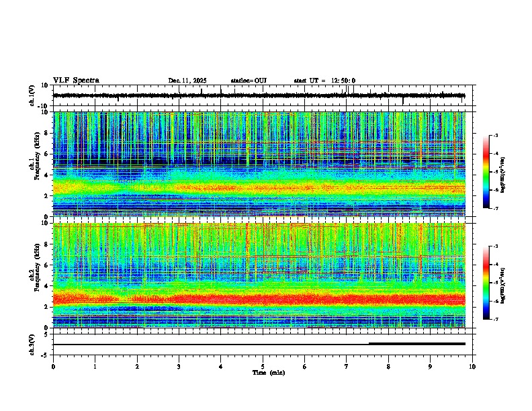532x411 pixels.
Task: Select the "start UT = 12:50:0" label
Action: point(324,81)
